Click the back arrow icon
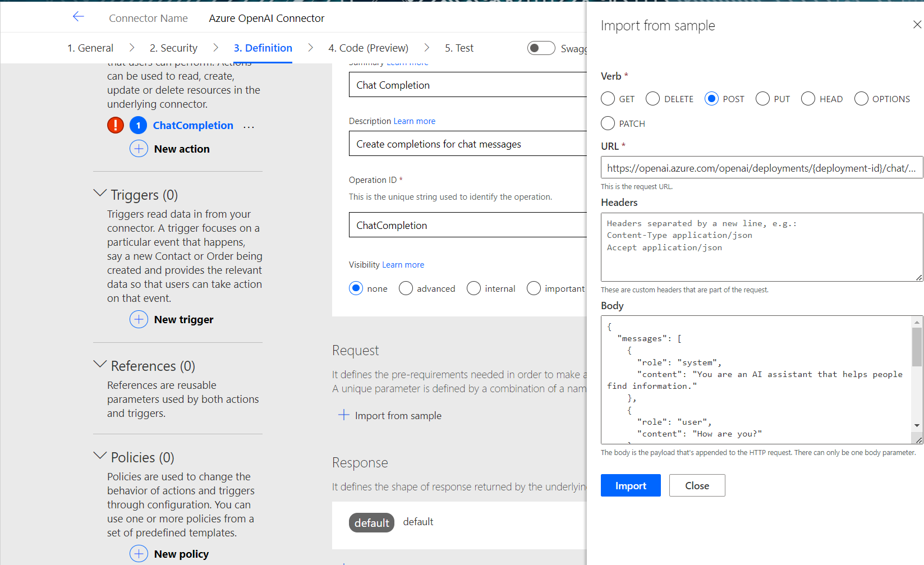Image resolution: width=924 pixels, height=565 pixels. coord(78,17)
